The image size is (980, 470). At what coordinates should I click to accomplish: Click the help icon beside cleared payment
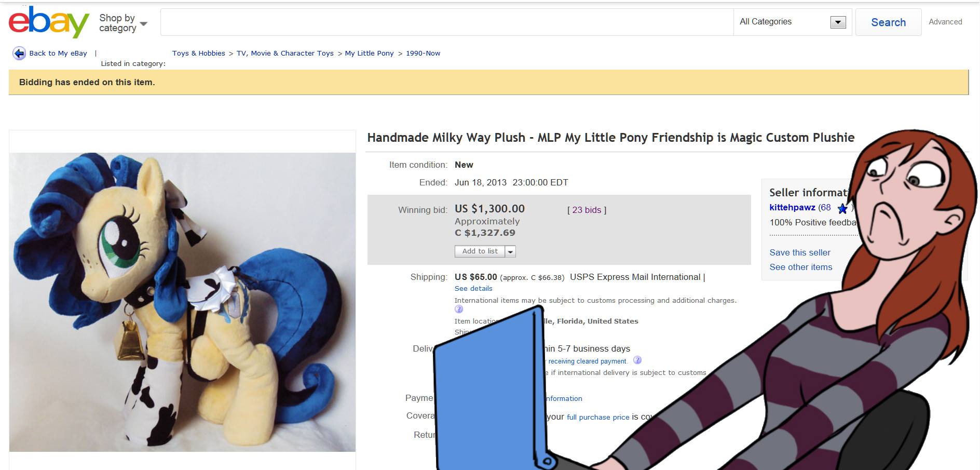tap(637, 360)
